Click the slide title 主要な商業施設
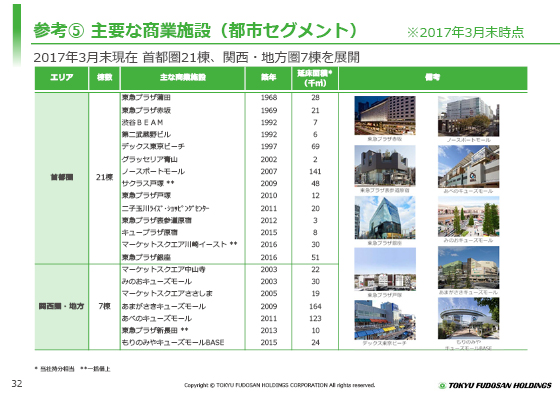Image resolution: width=560 pixels, height=396 pixels. 151,31
